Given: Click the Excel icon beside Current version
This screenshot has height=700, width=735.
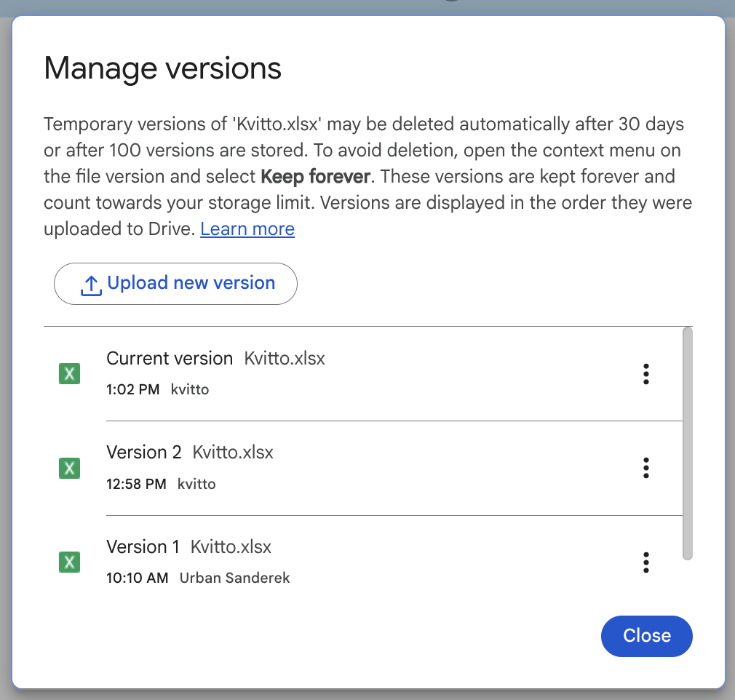Looking at the screenshot, I should (x=69, y=374).
